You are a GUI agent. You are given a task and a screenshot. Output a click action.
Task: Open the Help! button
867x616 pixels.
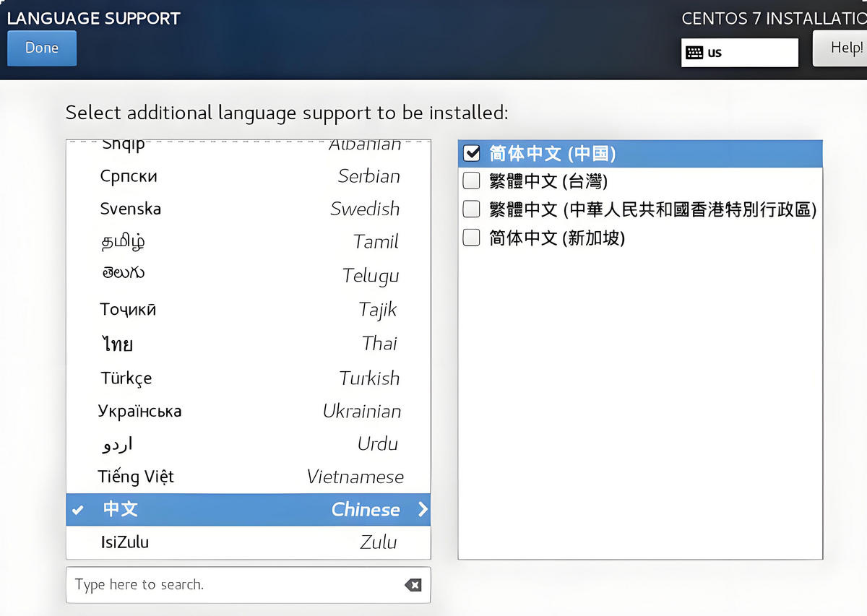(x=840, y=48)
